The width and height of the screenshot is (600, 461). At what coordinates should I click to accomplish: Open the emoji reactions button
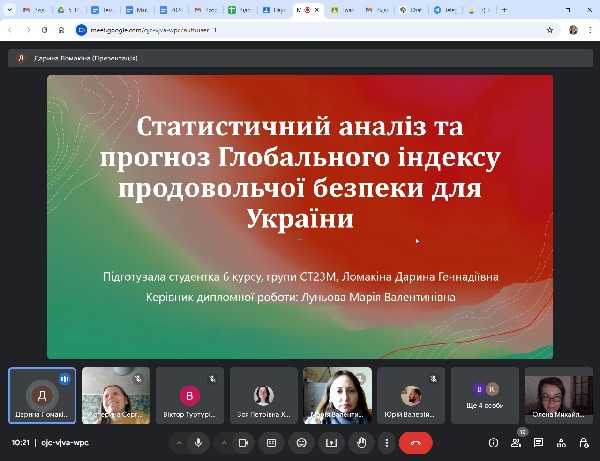[301, 442]
